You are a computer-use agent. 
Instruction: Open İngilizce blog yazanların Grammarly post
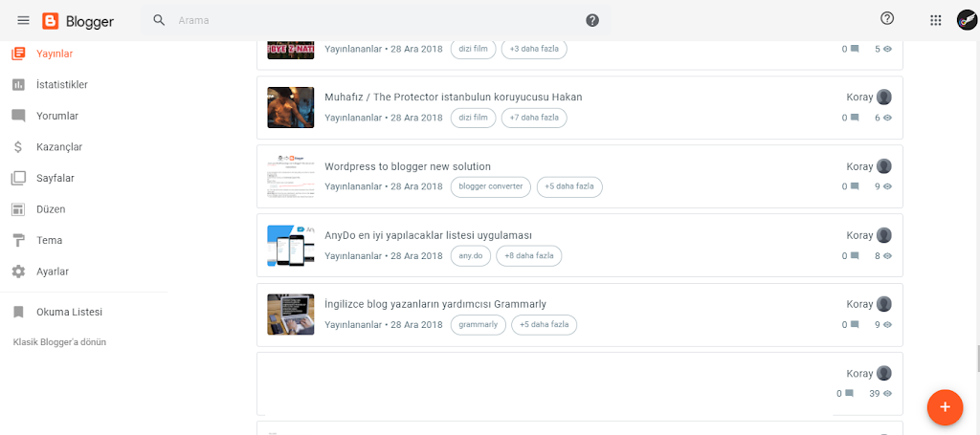pos(435,305)
